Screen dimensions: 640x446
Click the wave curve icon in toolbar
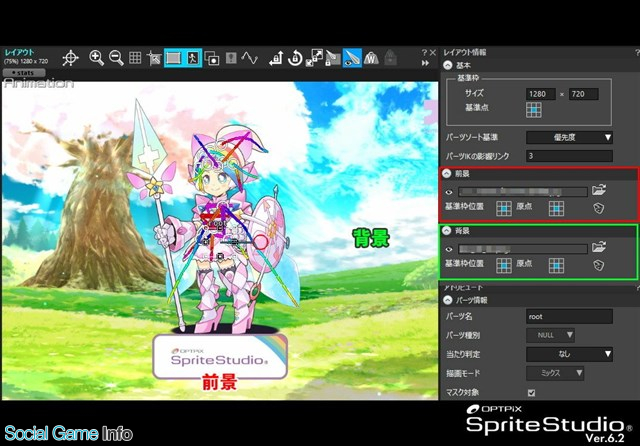[x=249, y=58]
